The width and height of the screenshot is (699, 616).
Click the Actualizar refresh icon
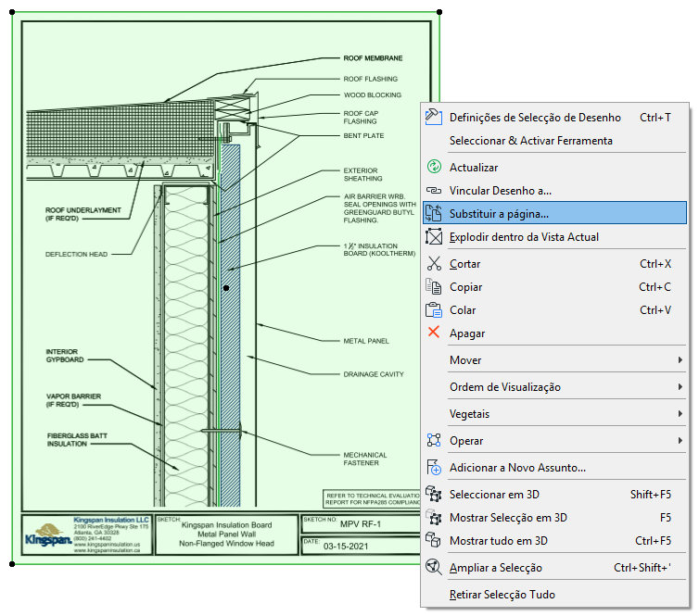(434, 168)
